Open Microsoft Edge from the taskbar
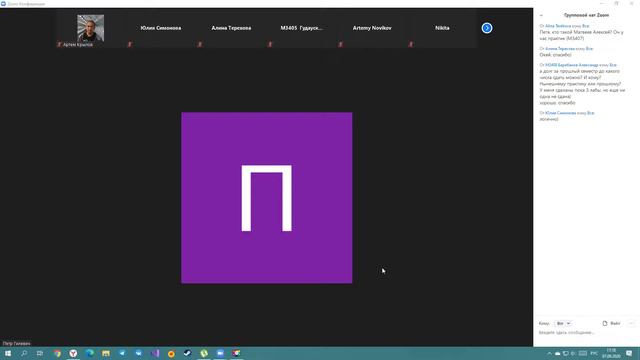 (89, 353)
